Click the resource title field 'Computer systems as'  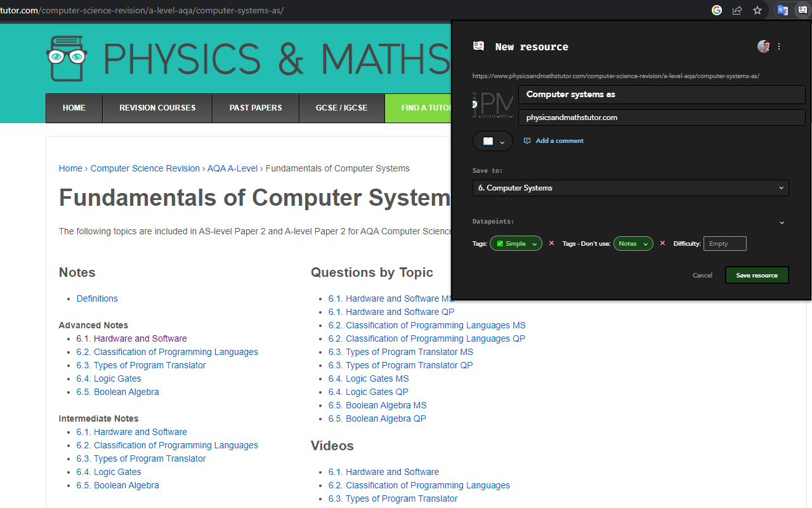(662, 95)
